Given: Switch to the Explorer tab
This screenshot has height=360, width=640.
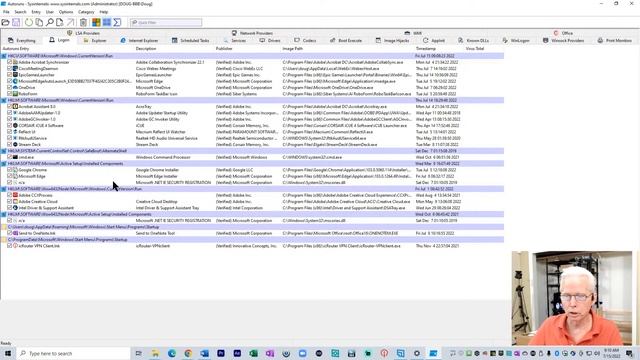Looking at the screenshot, I should click(95, 40).
